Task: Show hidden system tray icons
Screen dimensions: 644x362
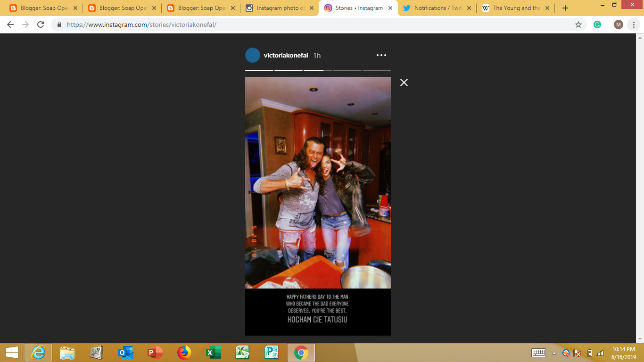Action: click(x=554, y=353)
